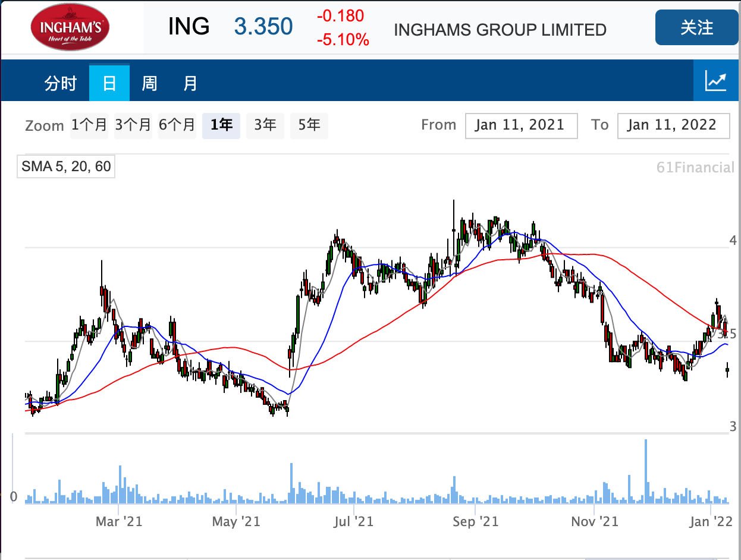Select the 1年 zoom range
Screen dimensions: 741x560
click(221, 125)
